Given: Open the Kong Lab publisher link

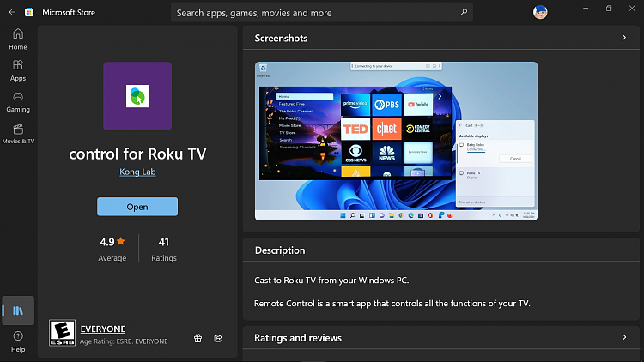Looking at the screenshot, I should point(137,172).
